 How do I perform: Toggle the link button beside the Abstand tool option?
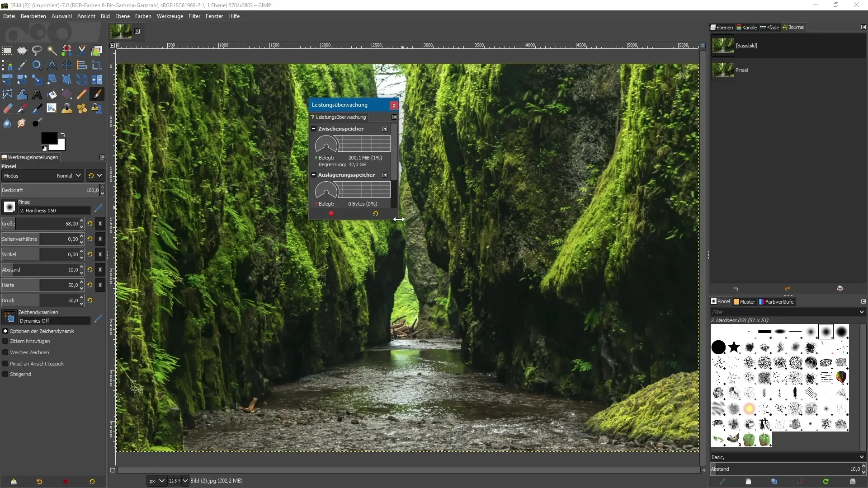pyautogui.click(x=100, y=270)
